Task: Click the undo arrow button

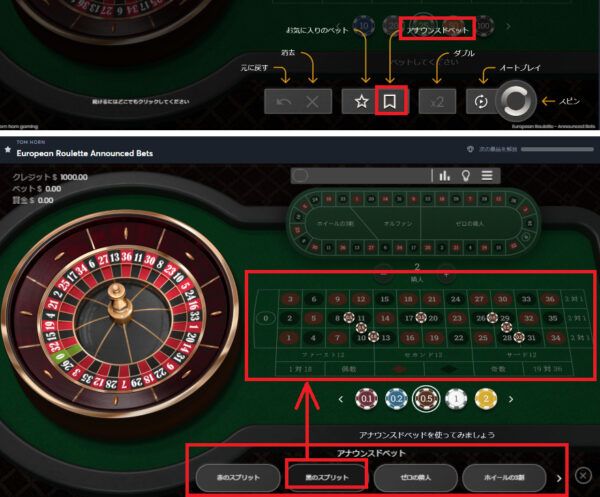Action: [x=284, y=102]
